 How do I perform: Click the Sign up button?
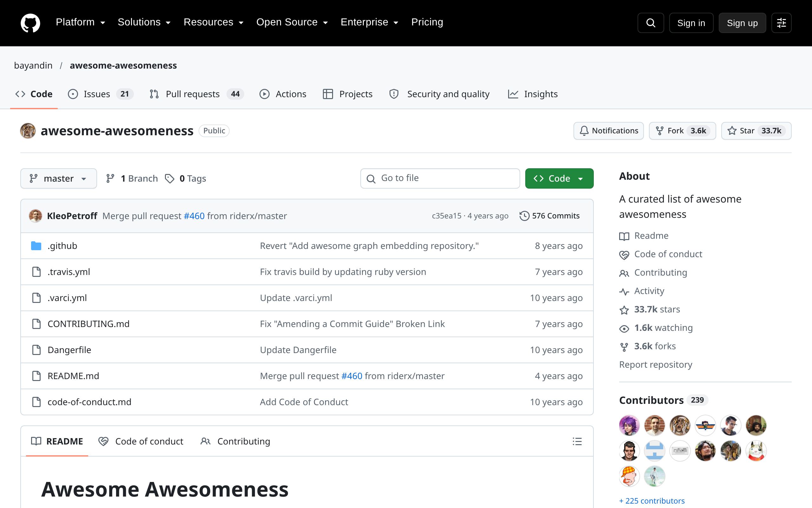742,23
